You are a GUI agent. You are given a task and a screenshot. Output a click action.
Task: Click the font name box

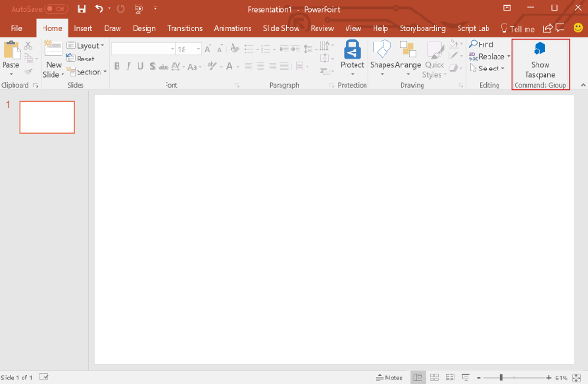pyautogui.click(x=142, y=49)
